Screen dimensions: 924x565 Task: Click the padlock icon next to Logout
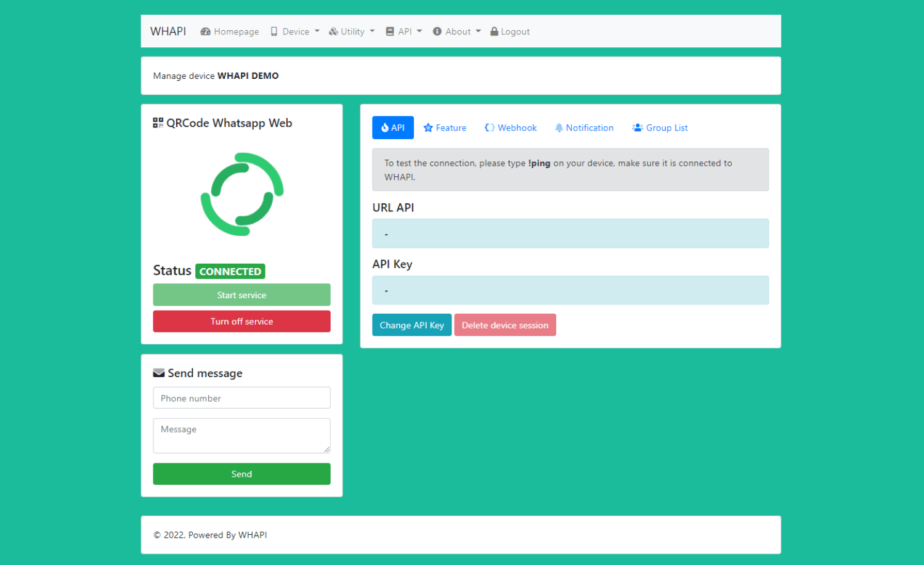494,31
